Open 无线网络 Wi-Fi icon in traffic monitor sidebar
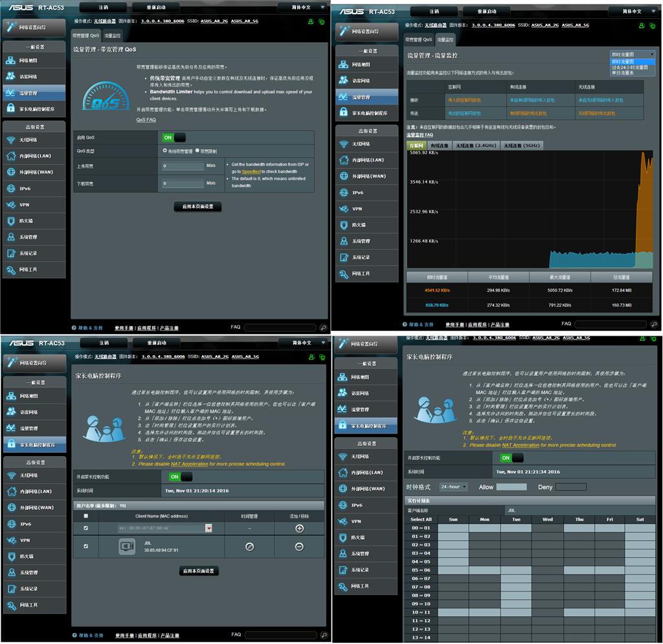This screenshot has height=644, width=663. (x=343, y=144)
